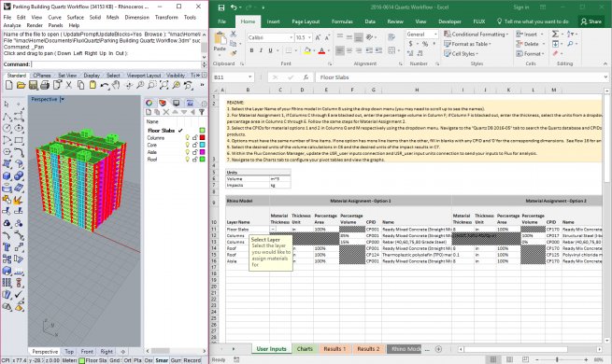The image size is (612, 364).
Task: Click the Delete cells button in Excel
Action: pos(530,44)
